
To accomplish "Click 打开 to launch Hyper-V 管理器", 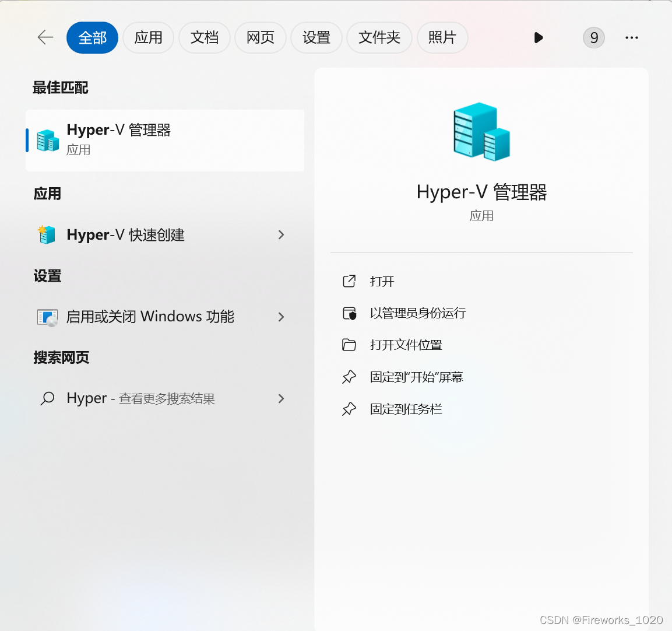I will click(x=382, y=282).
